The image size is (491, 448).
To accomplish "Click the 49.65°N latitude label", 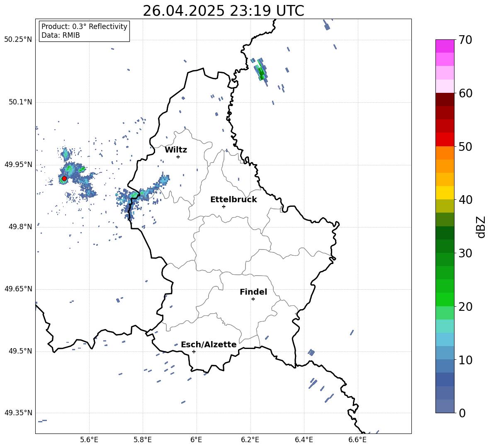I will (x=18, y=289).
